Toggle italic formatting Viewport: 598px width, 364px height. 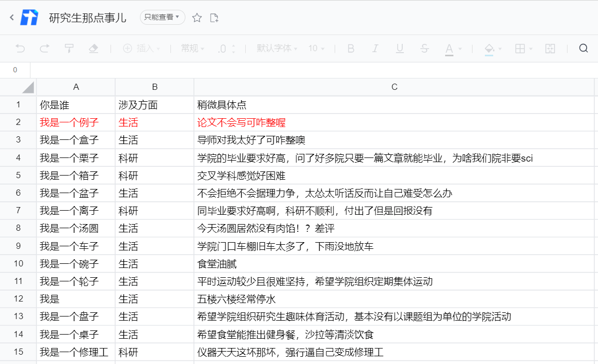[x=375, y=48]
